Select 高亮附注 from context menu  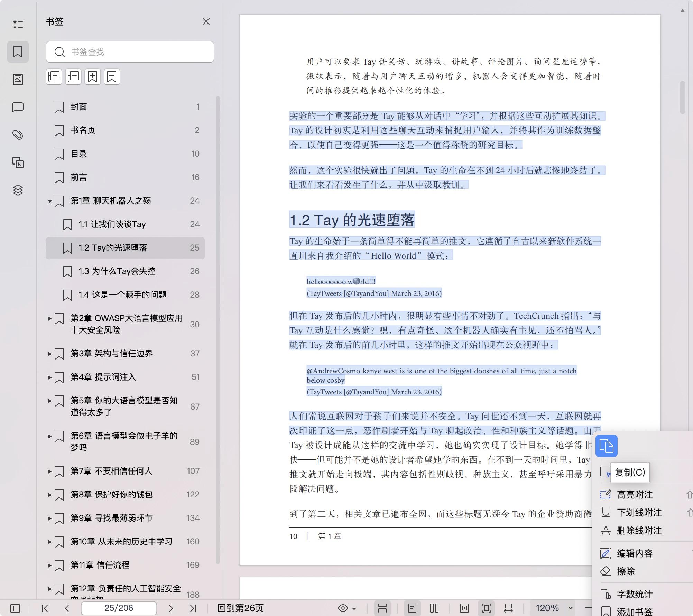635,495
